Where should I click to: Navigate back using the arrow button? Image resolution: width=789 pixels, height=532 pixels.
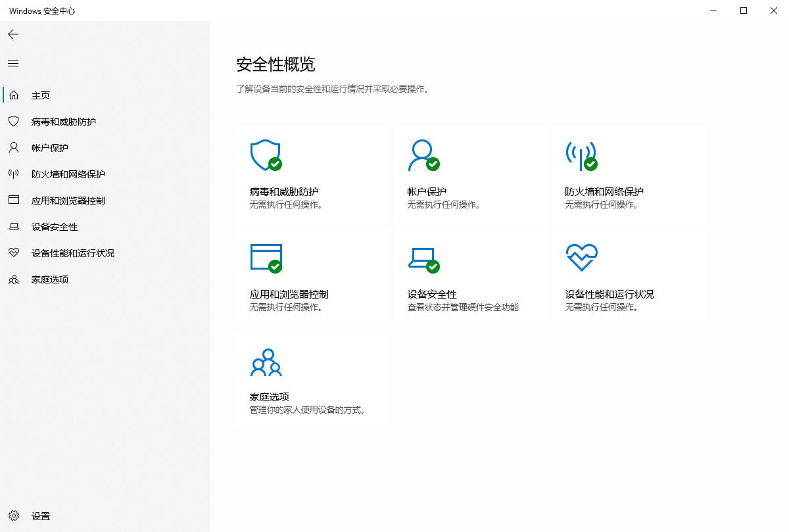[x=12, y=34]
